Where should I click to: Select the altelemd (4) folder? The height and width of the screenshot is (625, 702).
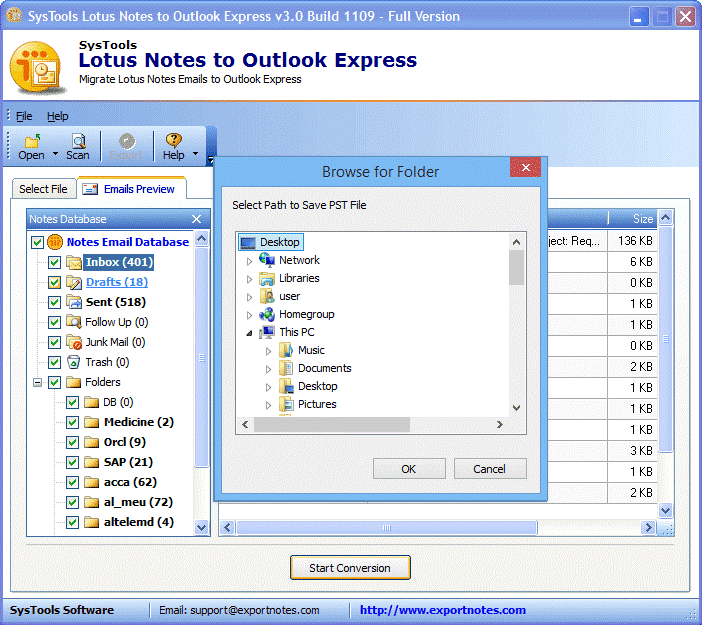tap(138, 522)
